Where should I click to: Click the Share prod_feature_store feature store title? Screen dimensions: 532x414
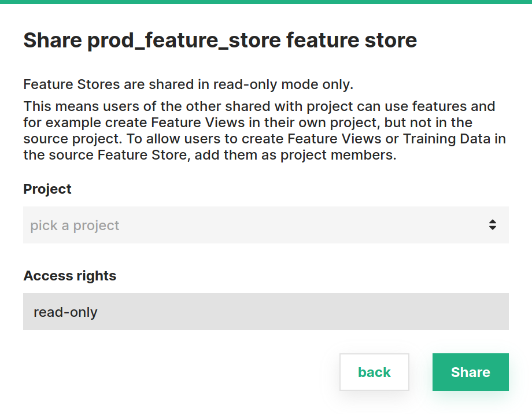220,40
